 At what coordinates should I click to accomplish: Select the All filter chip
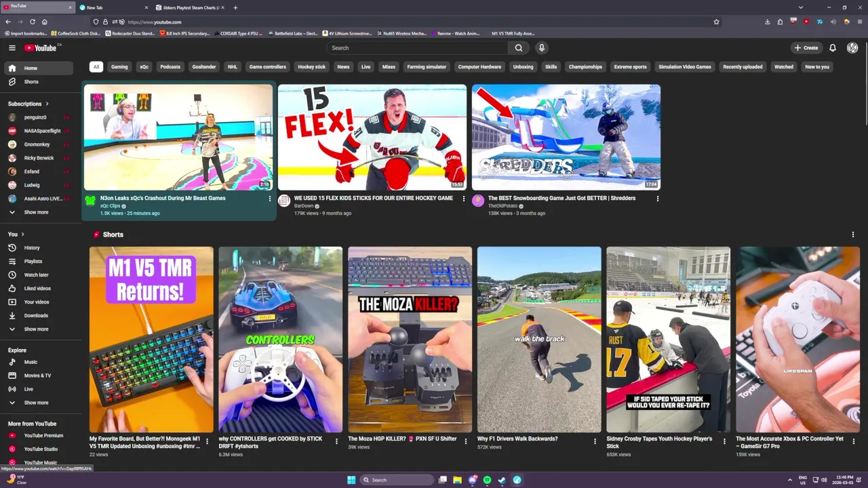[x=96, y=66]
